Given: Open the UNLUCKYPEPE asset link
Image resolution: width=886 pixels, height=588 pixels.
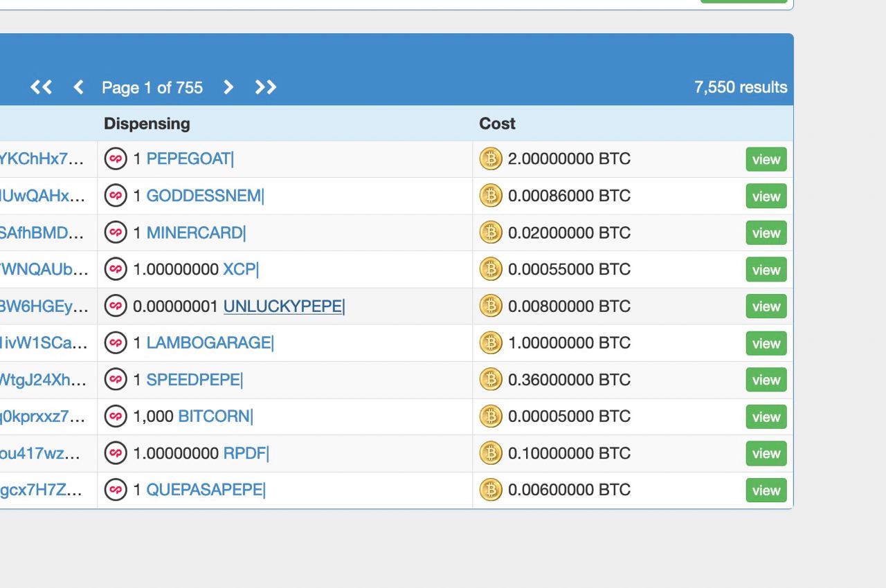Looking at the screenshot, I should 283,306.
